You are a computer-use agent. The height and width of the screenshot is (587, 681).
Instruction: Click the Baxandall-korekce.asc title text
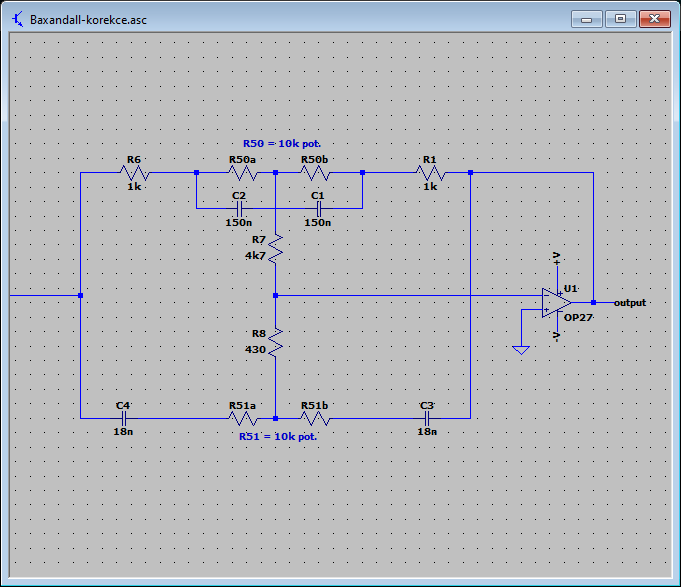click(88, 20)
